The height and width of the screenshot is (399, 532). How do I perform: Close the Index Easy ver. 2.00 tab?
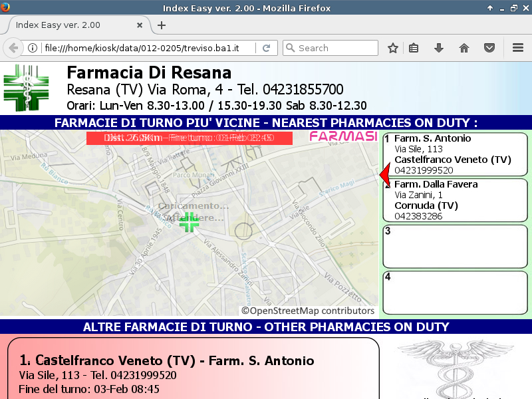(x=140, y=25)
